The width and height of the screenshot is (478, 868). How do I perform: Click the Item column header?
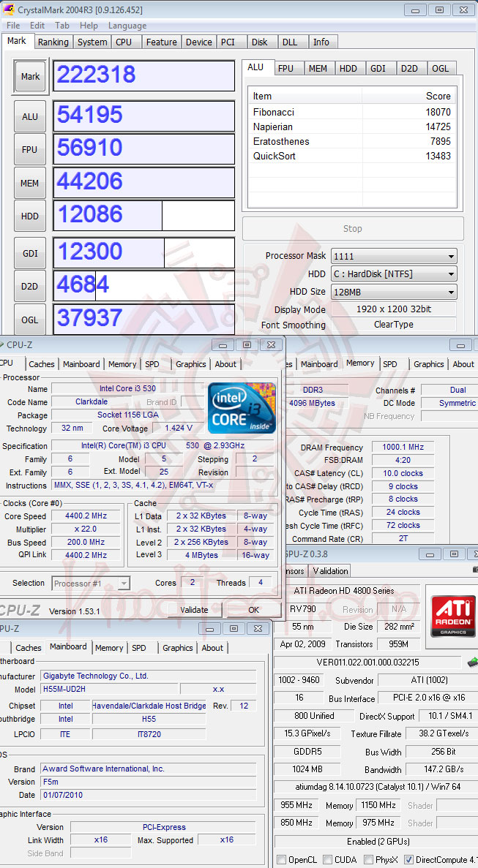point(305,97)
